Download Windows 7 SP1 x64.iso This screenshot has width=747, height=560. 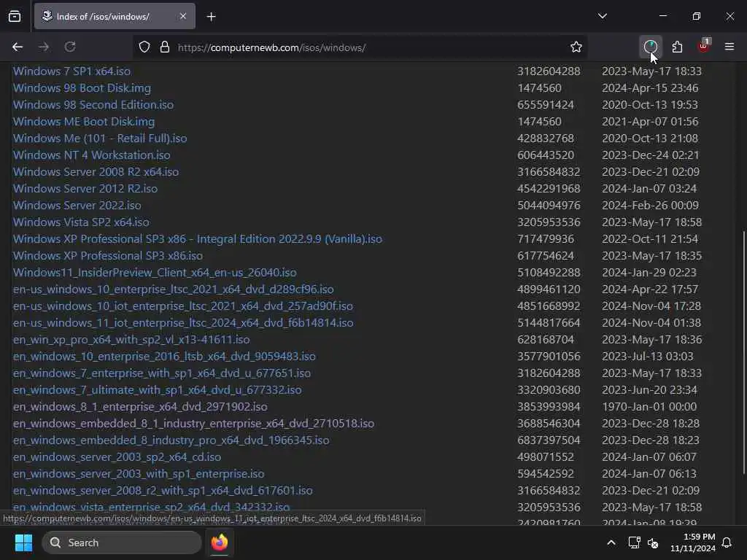[72, 71]
